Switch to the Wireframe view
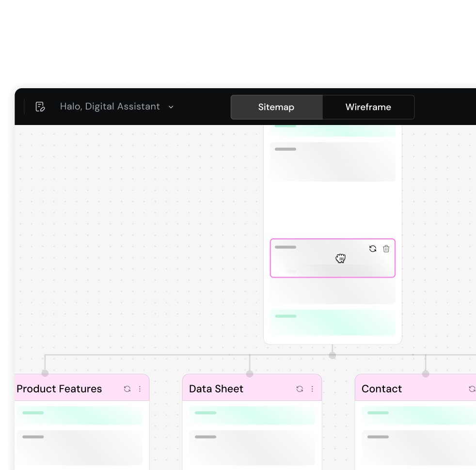This screenshot has height=470, width=476. [x=368, y=107]
